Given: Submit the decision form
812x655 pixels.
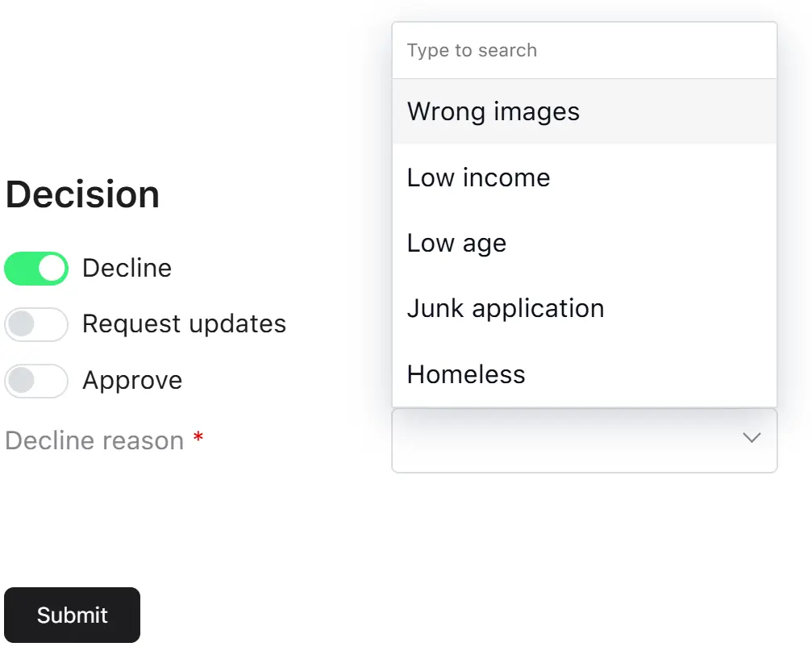Looking at the screenshot, I should [72, 615].
